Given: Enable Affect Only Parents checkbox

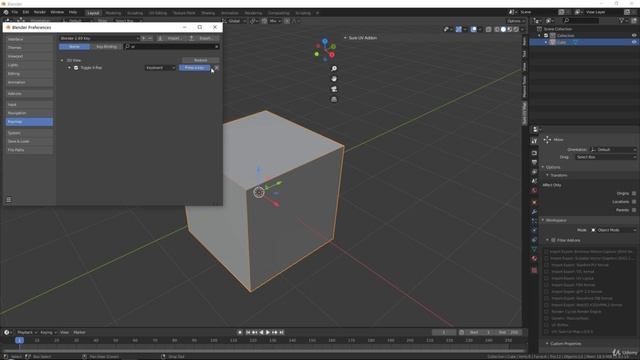Looking at the screenshot, I should (634, 210).
